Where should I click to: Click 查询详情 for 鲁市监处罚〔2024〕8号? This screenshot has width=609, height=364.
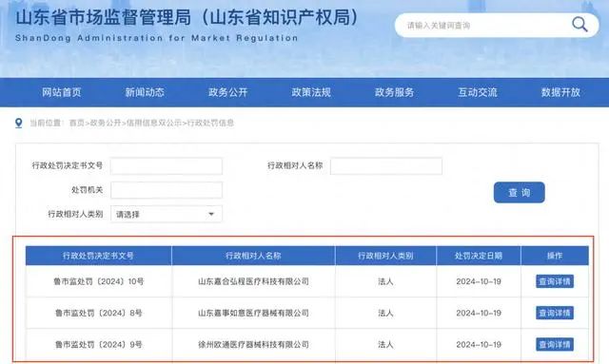pyautogui.click(x=555, y=313)
